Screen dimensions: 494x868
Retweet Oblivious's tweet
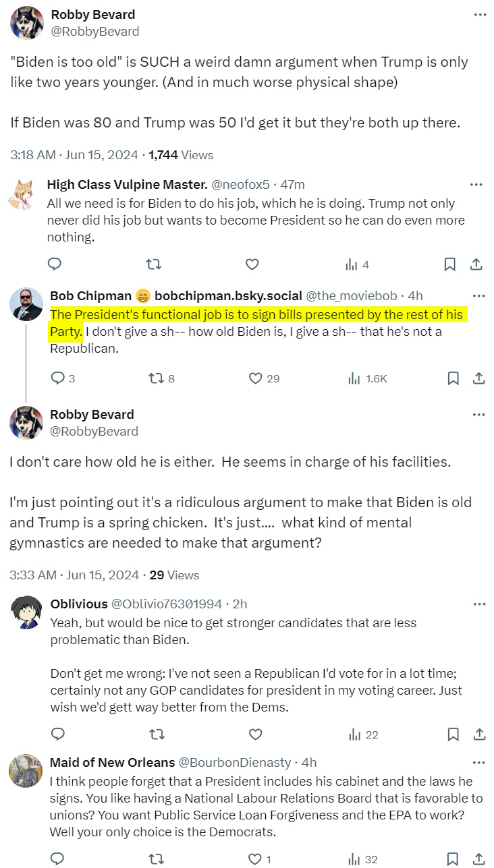(x=156, y=734)
